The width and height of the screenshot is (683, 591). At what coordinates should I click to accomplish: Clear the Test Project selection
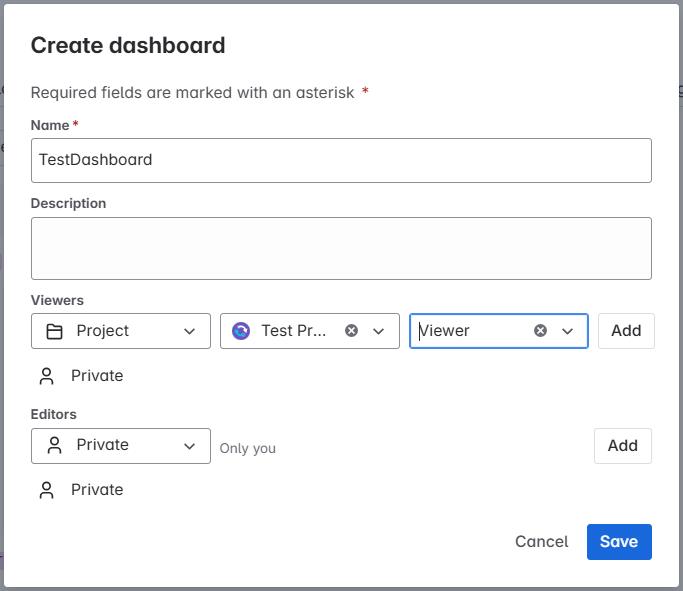pyautogui.click(x=351, y=331)
